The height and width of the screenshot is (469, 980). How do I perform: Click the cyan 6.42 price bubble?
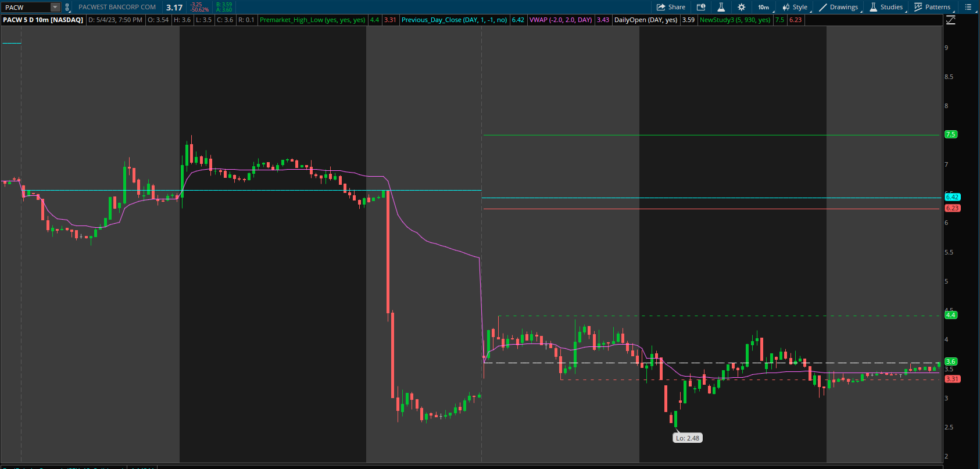(952, 198)
